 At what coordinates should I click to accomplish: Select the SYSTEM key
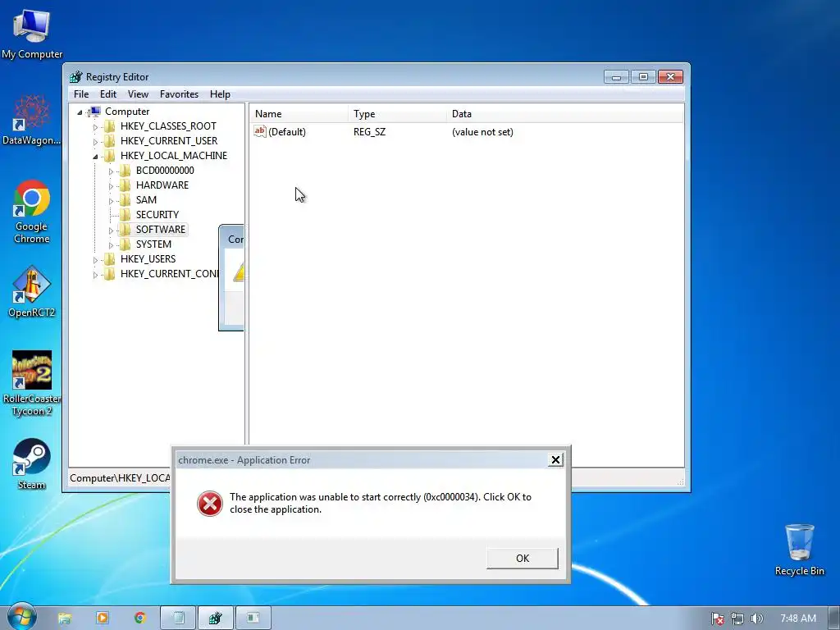[153, 244]
